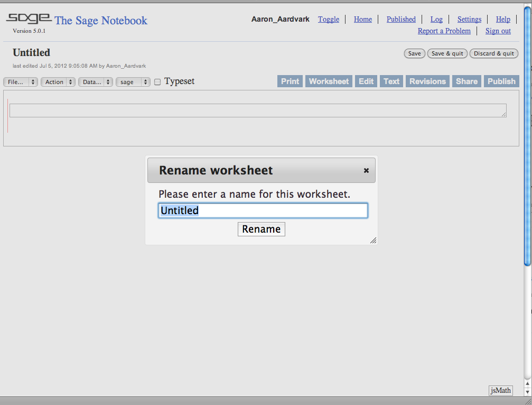Image resolution: width=532 pixels, height=405 pixels.
Task: Open the File... dropdown
Action: [21, 82]
